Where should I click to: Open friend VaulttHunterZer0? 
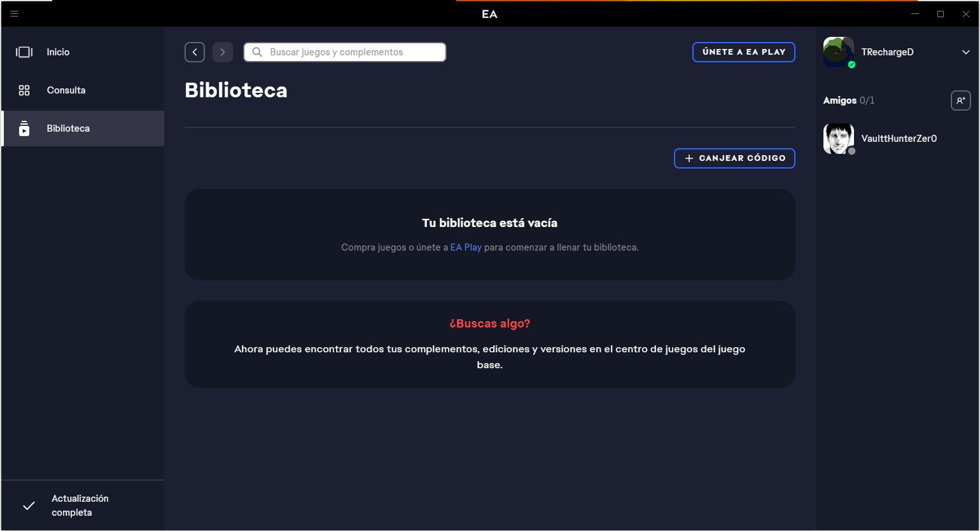(x=897, y=139)
